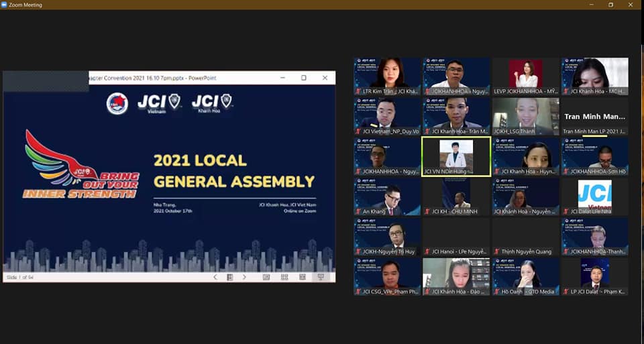Click the 'Bring Out Your Inner Strength' graphic
This screenshot has height=344, width=644.
[x=81, y=164]
